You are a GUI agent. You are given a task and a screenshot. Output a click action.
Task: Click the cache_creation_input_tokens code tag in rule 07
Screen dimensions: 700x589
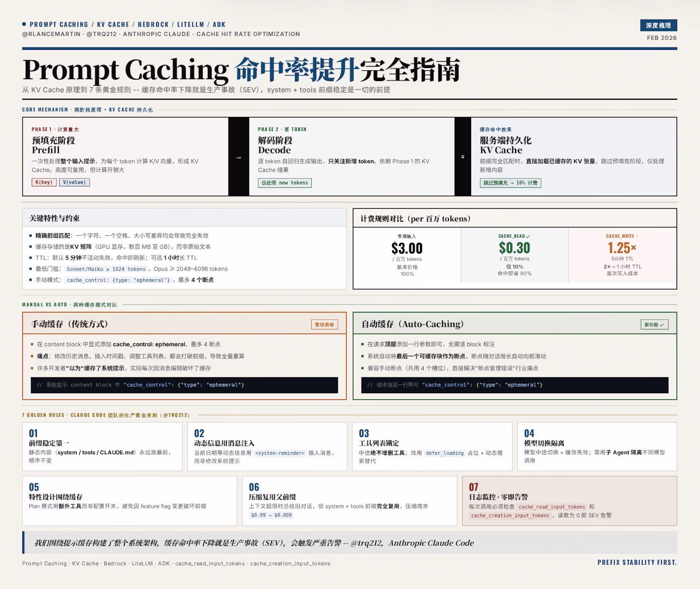pyautogui.click(x=510, y=515)
